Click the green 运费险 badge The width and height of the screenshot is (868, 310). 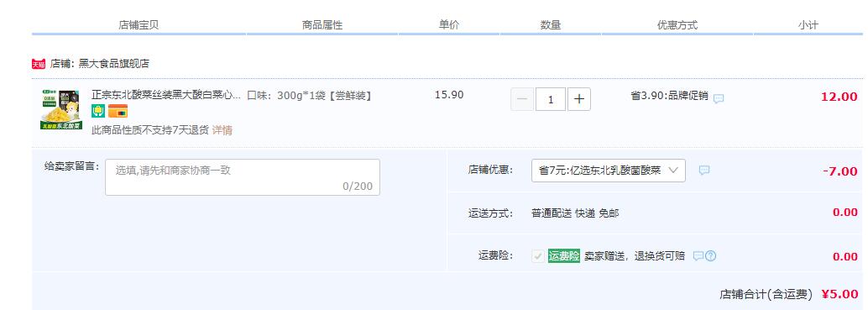pyautogui.click(x=564, y=255)
